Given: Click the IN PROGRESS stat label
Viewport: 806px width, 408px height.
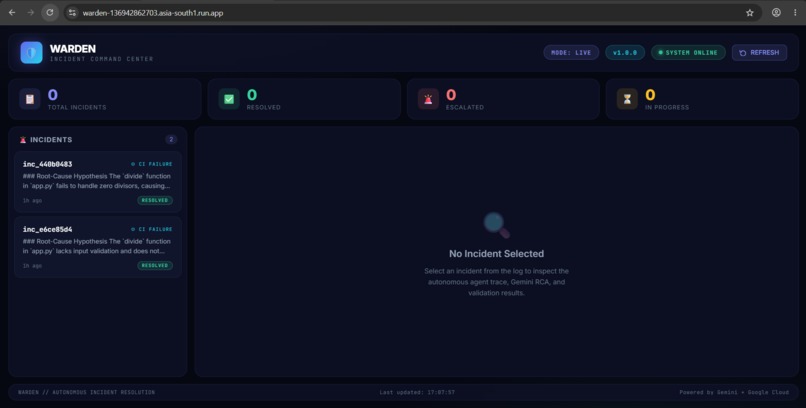Looking at the screenshot, I should click(667, 107).
